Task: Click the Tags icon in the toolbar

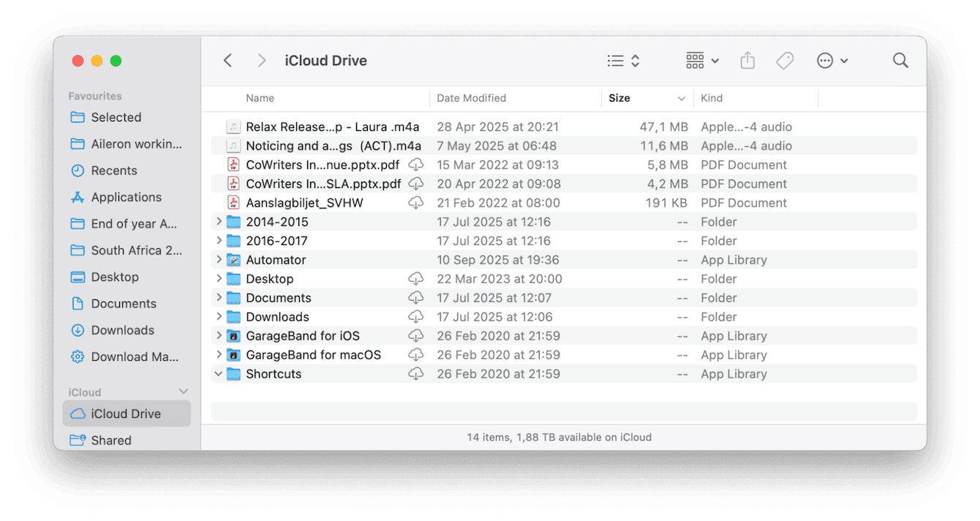Action: click(x=785, y=61)
